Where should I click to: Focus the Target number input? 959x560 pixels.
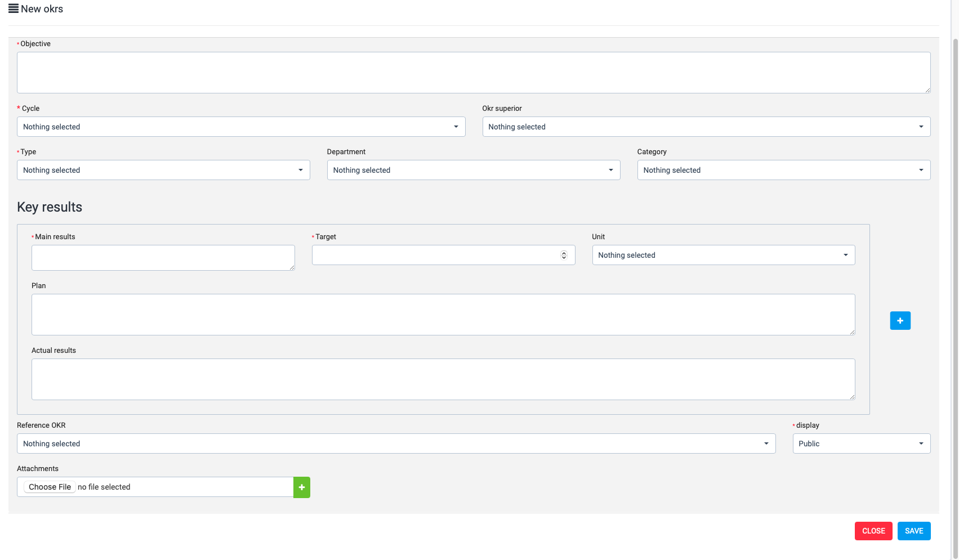pyautogui.click(x=434, y=255)
